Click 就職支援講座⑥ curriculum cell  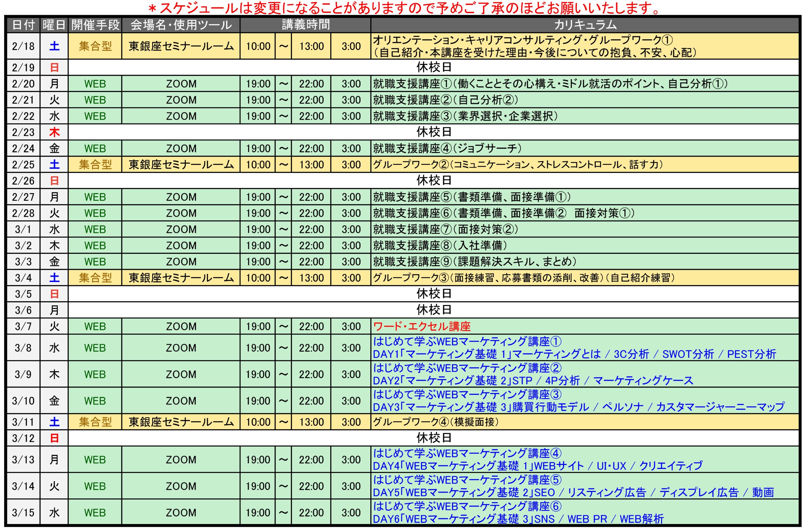tap(585, 213)
